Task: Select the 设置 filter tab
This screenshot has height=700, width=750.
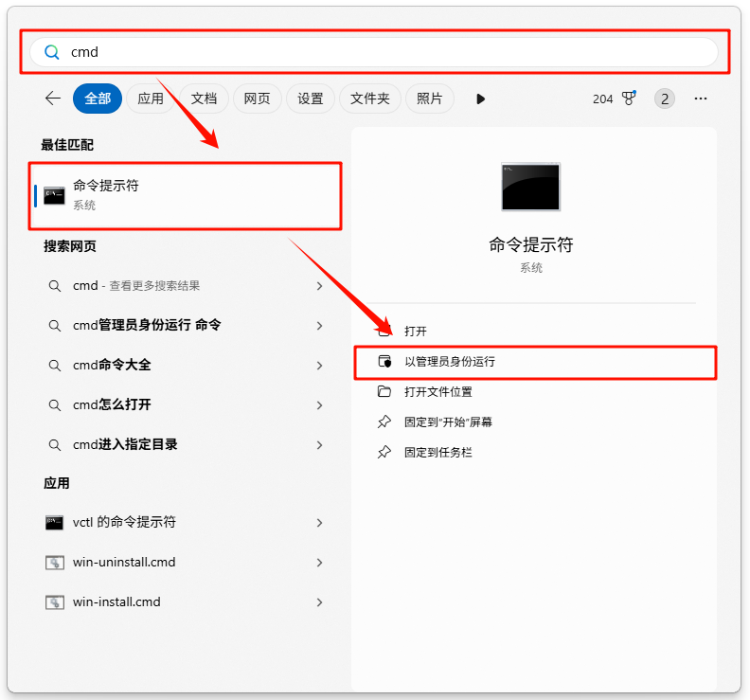Action: [310, 99]
